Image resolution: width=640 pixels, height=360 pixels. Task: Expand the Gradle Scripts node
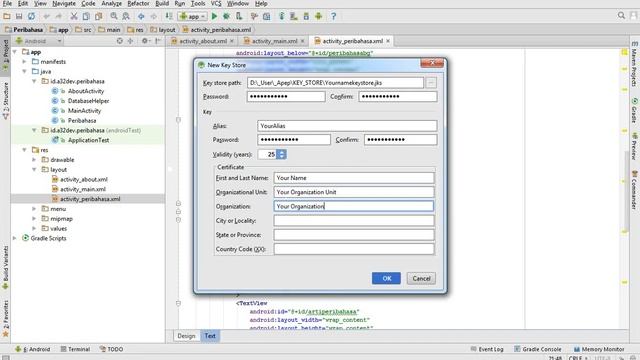[15, 238]
